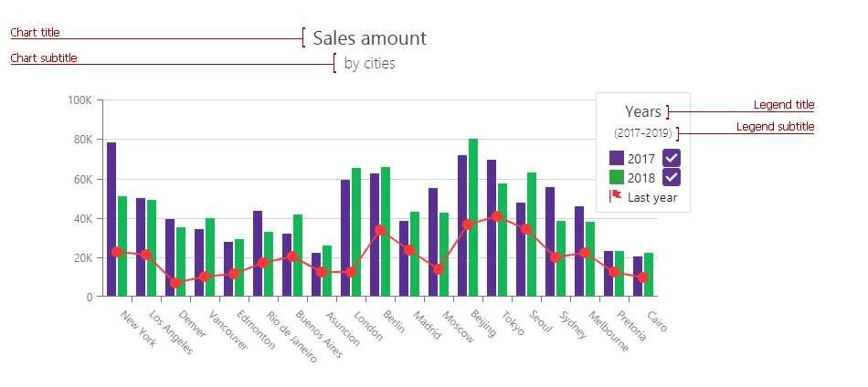Click the red line point above Tokyo
The height and width of the screenshot is (387, 868).
coord(497,216)
